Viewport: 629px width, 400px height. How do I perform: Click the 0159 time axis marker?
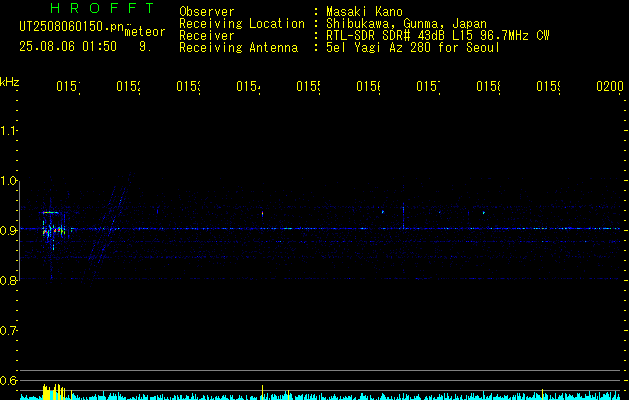point(548,86)
